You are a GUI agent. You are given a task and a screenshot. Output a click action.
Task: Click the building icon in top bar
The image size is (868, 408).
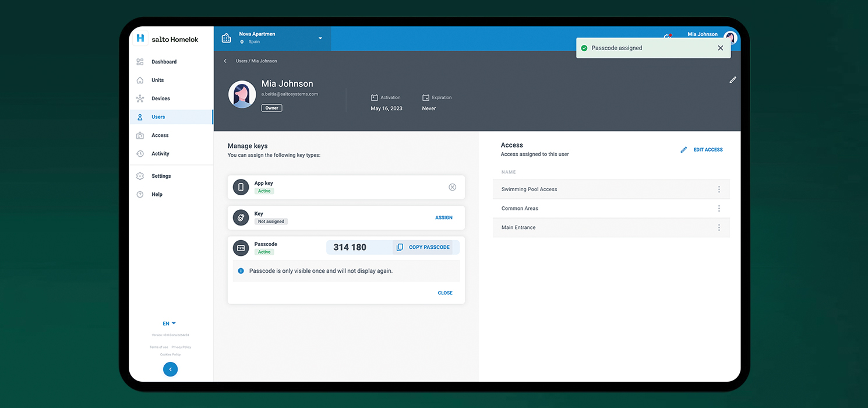[x=227, y=38]
